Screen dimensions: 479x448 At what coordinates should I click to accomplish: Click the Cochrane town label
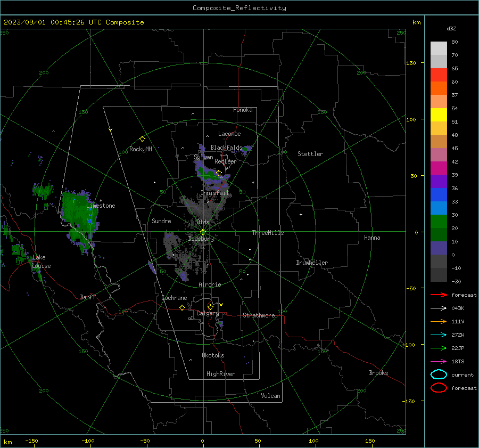[x=174, y=298]
